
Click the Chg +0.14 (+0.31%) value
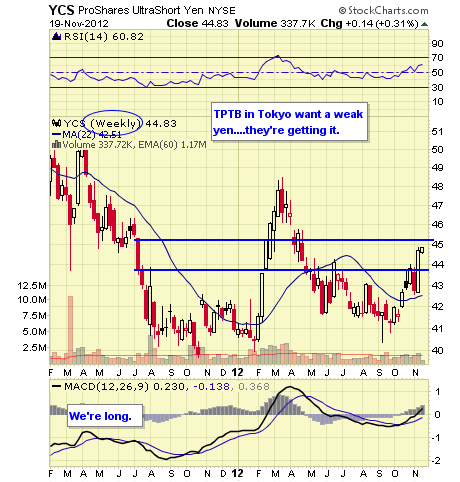pos(369,23)
